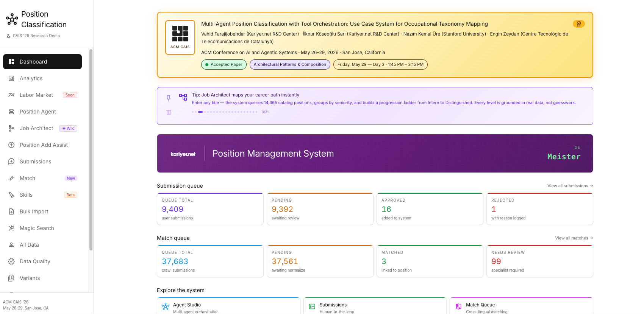Go to Skills in the sidebar
The height and width of the screenshot is (314, 644).
[42, 195]
